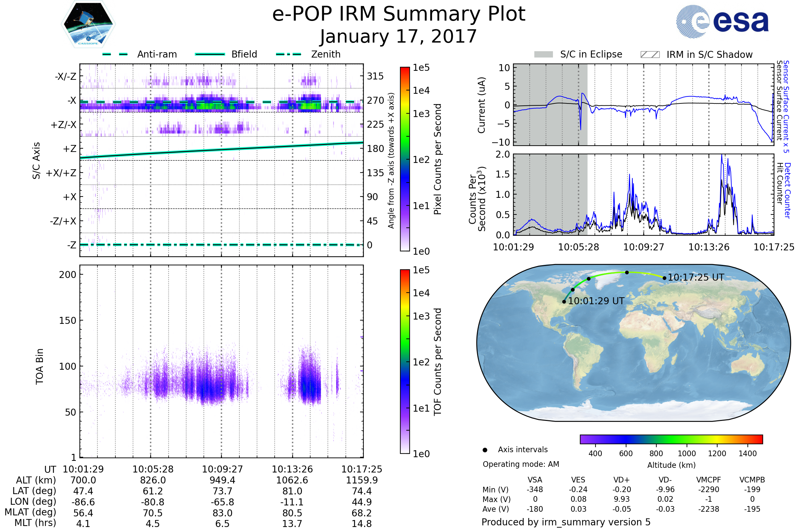
Task: Click the 10:17:25 UT label on map
Action: (696, 278)
